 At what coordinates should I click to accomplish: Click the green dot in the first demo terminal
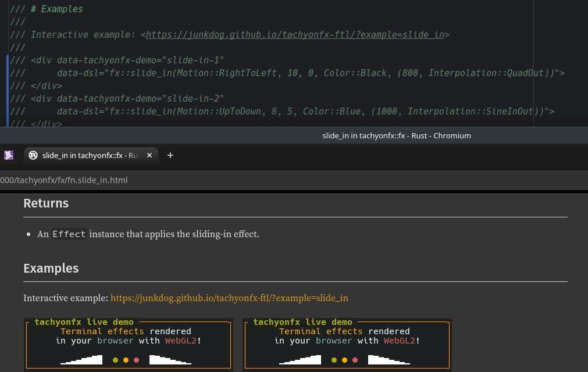point(115,360)
